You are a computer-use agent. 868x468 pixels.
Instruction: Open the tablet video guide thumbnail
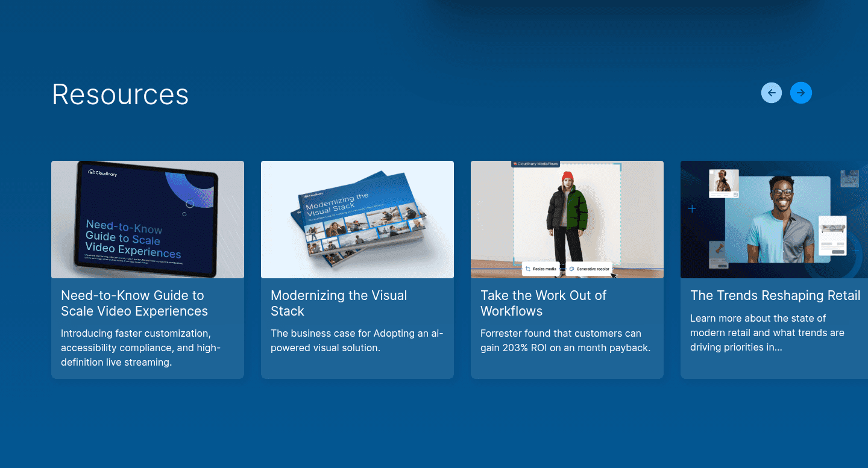(x=148, y=219)
